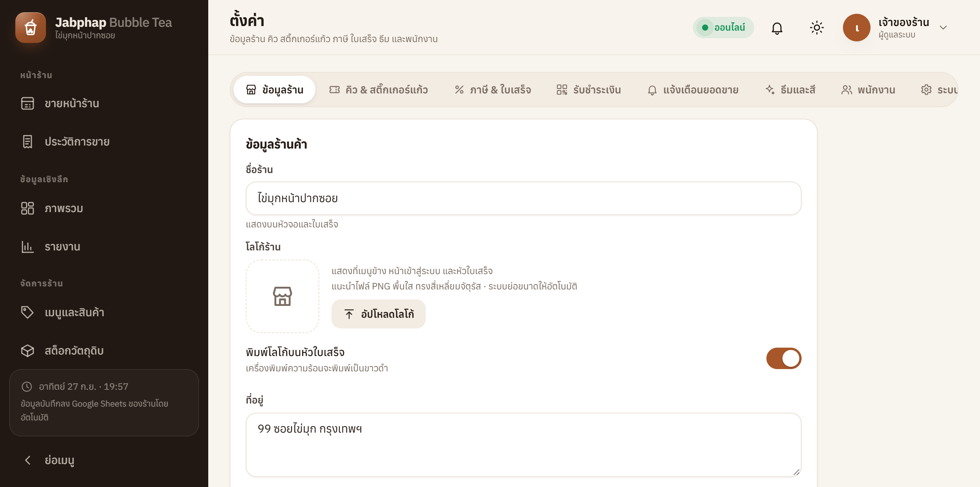Click the clock icon beside date

pyautogui.click(x=27, y=387)
